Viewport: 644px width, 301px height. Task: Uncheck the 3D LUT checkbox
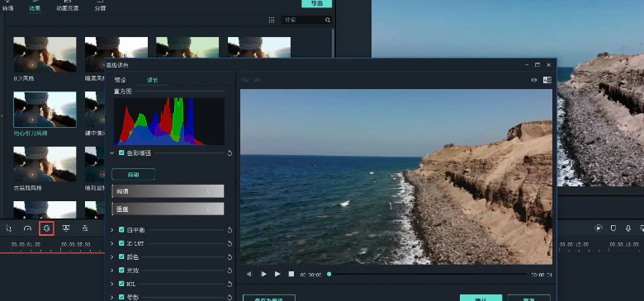(x=121, y=243)
